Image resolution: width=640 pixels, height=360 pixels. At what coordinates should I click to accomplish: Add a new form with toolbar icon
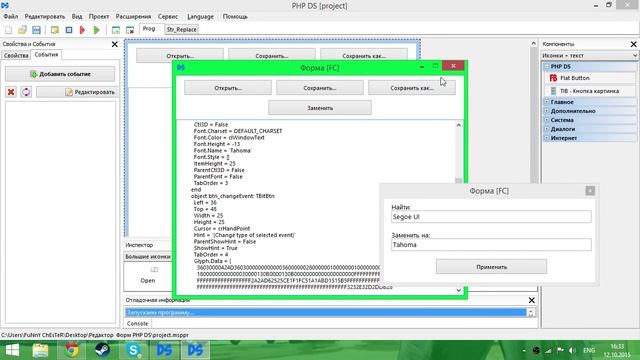click(x=116, y=30)
